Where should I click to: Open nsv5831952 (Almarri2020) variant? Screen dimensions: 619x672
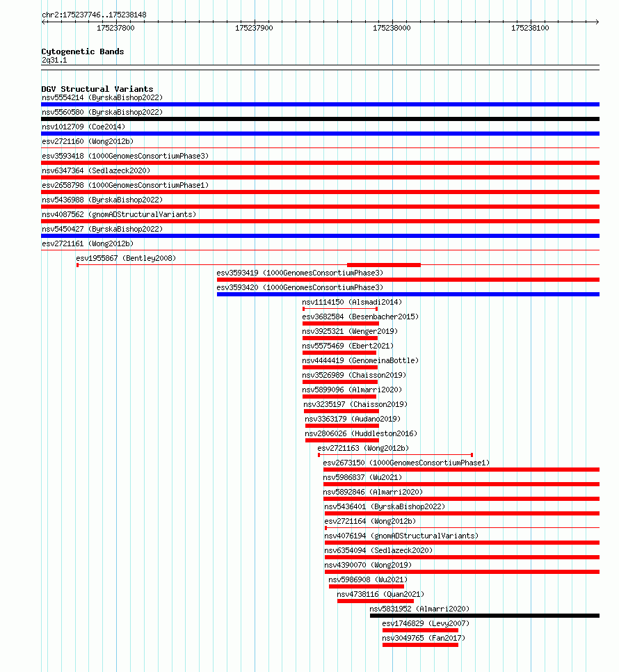pyautogui.click(x=419, y=608)
